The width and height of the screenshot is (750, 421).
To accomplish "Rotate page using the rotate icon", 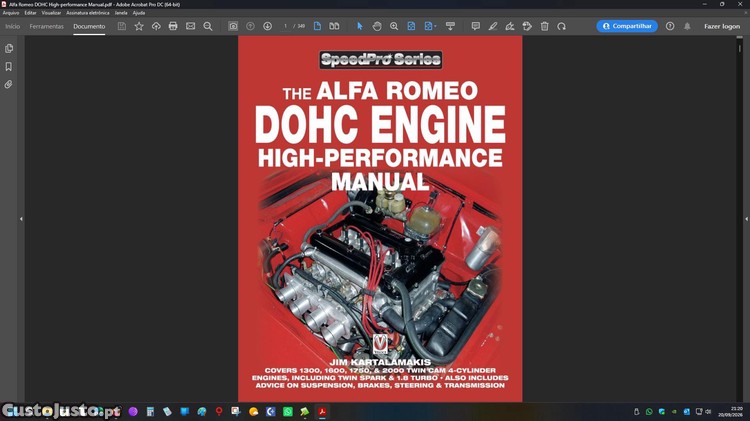I will point(562,26).
